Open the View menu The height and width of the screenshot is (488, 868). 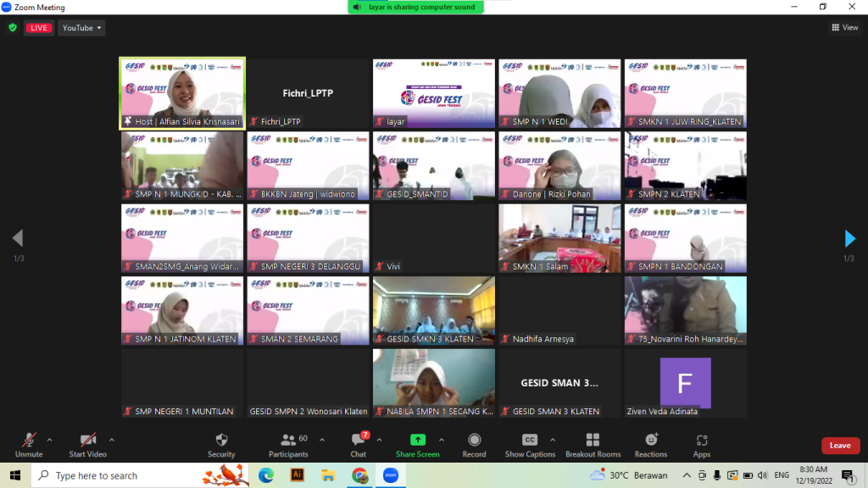coord(845,28)
